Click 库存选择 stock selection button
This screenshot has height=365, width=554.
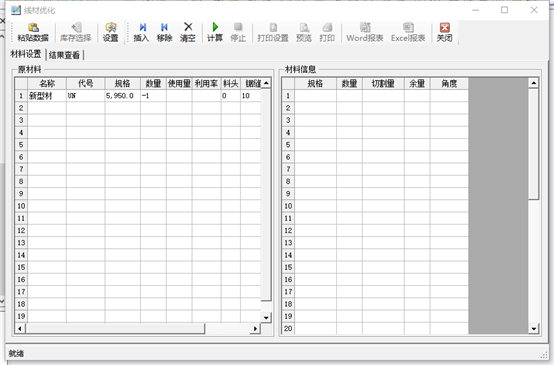coord(76,32)
